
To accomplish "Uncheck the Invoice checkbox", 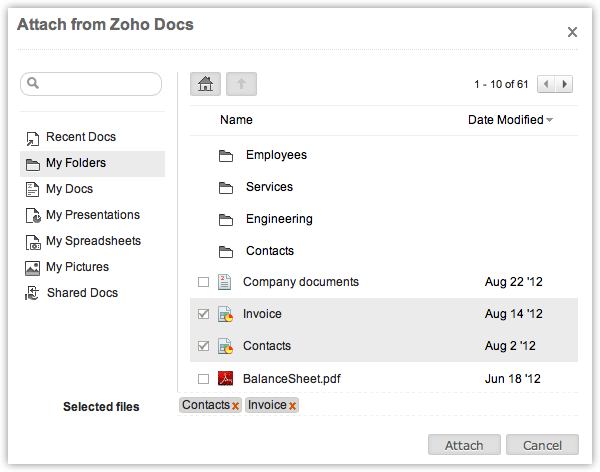I will (203, 314).
